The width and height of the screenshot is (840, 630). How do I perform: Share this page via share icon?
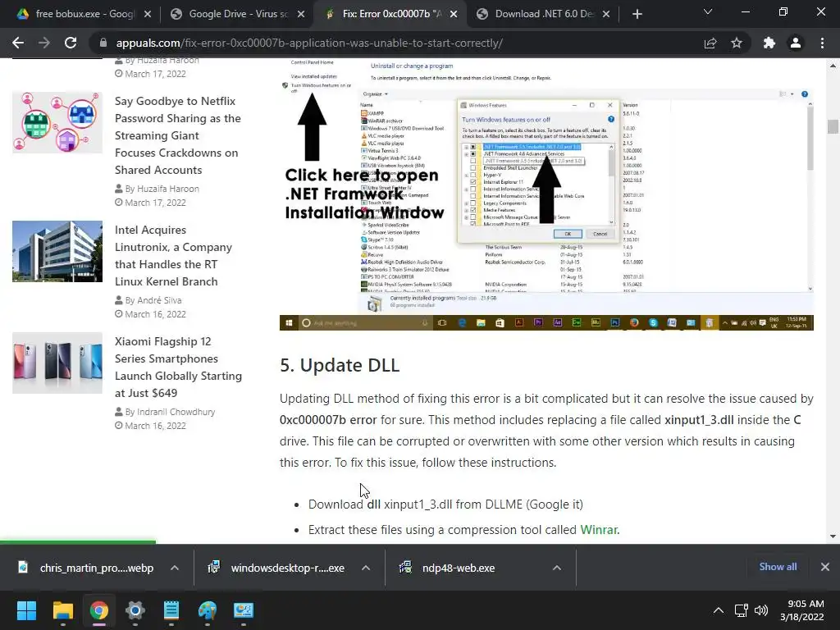tap(710, 43)
